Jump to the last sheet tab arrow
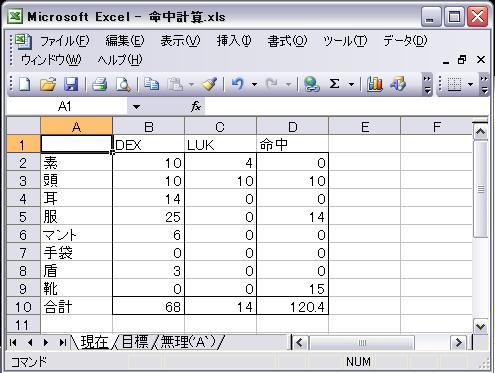Image resolution: width=495 pixels, height=373 pixels. 62,342
